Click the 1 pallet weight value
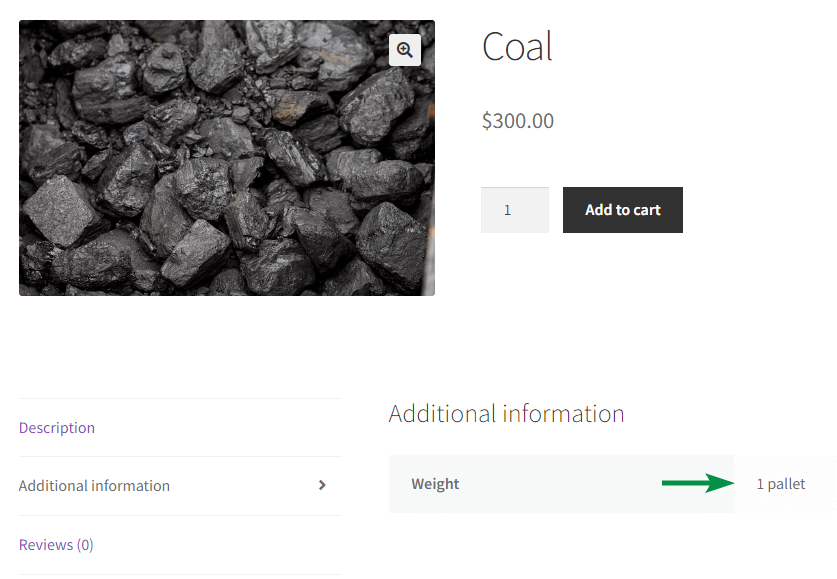The image size is (837, 579). coord(781,484)
